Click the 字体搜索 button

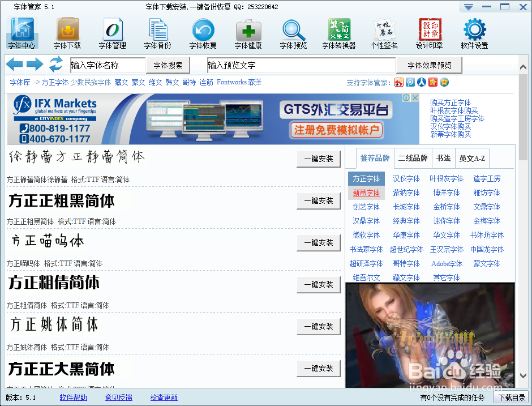point(168,65)
